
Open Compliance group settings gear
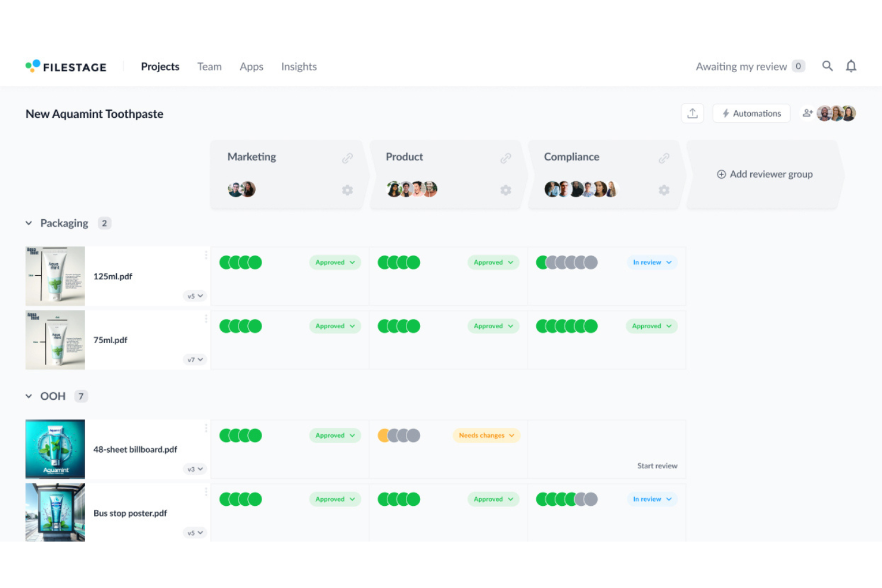664,190
